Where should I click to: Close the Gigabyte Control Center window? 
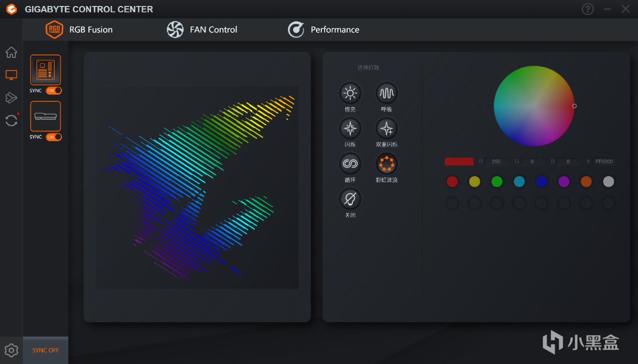(x=626, y=9)
